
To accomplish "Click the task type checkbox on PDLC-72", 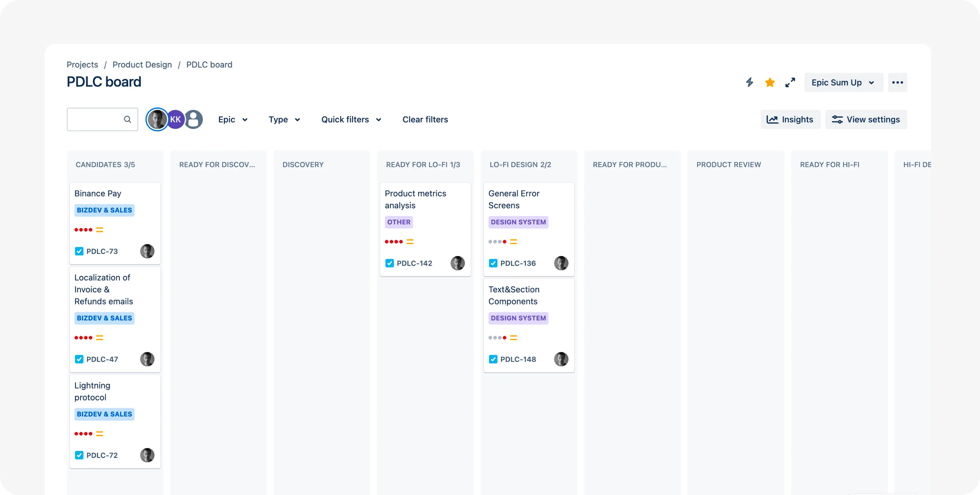I will point(79,455).
